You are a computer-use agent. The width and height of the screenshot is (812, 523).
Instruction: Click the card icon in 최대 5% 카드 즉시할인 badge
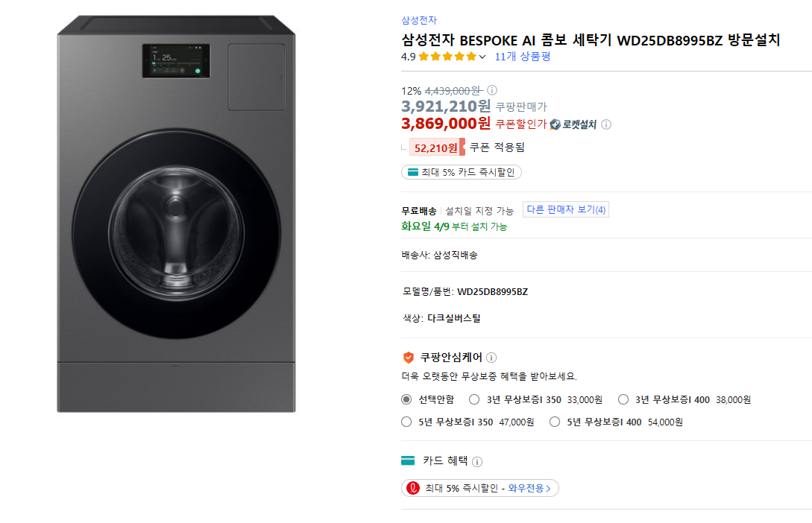(x=412, y=171)
